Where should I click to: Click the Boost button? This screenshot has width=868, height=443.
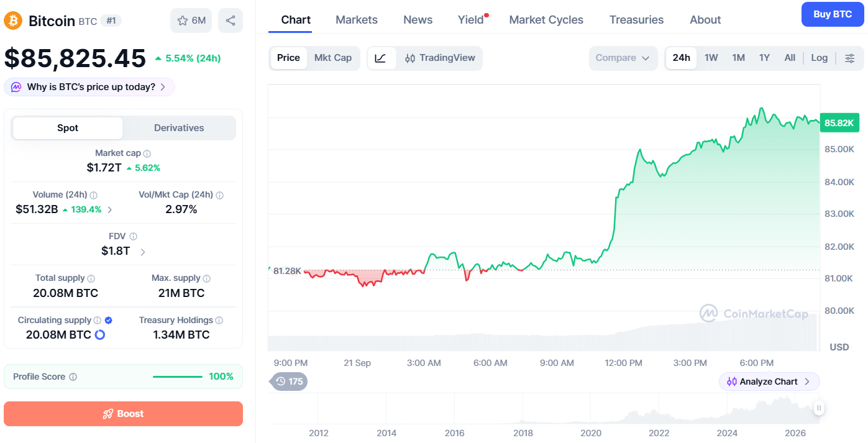coord(123,414)
